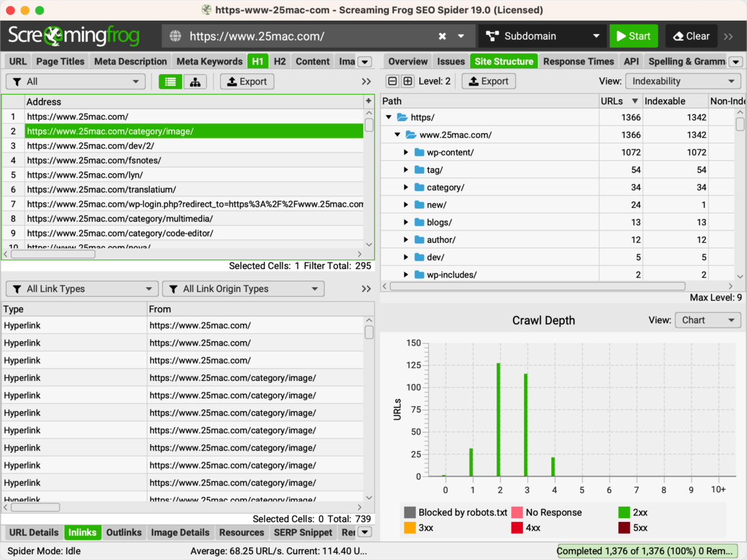Export the Site Structure data
The image size is (747, 560).
click(489, 81)
